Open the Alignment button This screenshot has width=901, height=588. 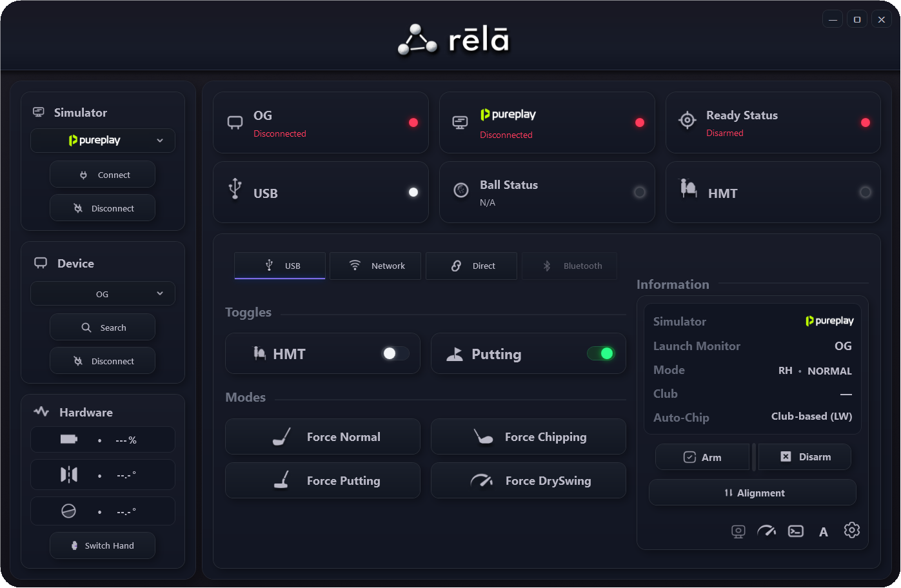[753, 493]
